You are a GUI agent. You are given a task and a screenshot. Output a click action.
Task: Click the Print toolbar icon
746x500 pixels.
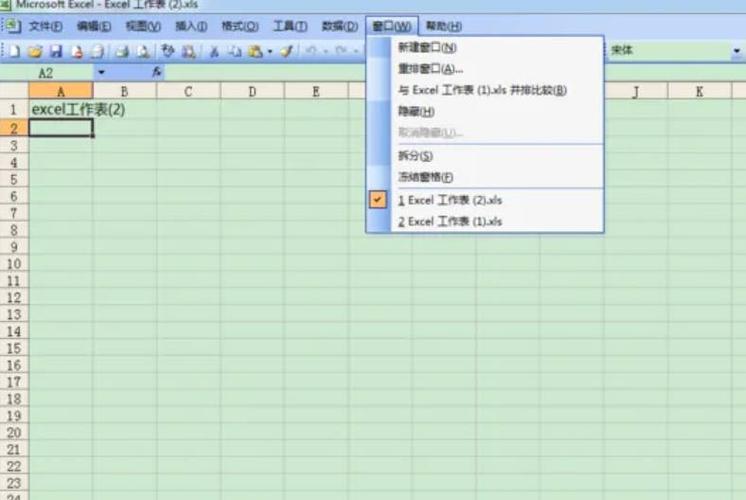coord(122,51)
